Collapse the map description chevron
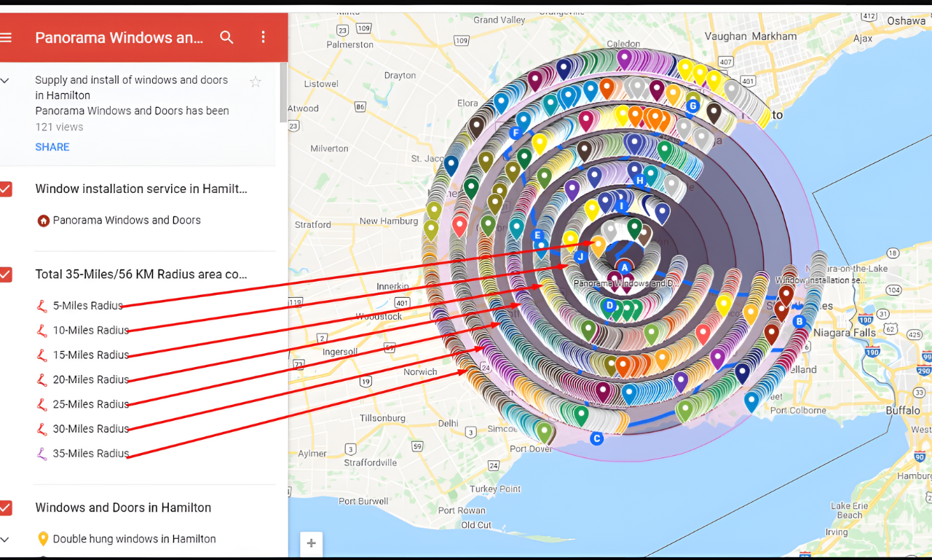 (x=5, y=81)
